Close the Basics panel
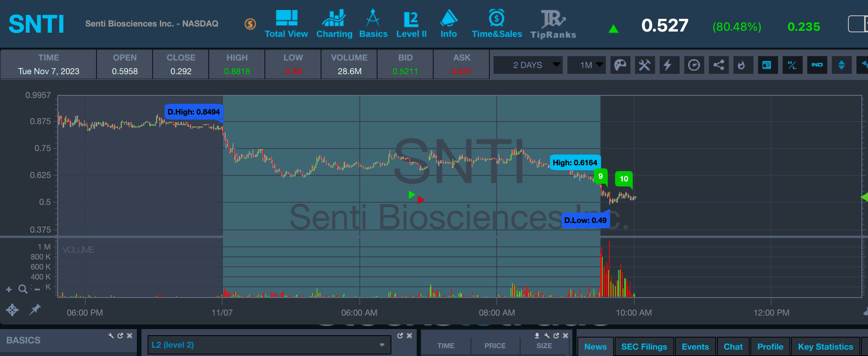Viewport: 868px width, 356px height. pos(130,336)
